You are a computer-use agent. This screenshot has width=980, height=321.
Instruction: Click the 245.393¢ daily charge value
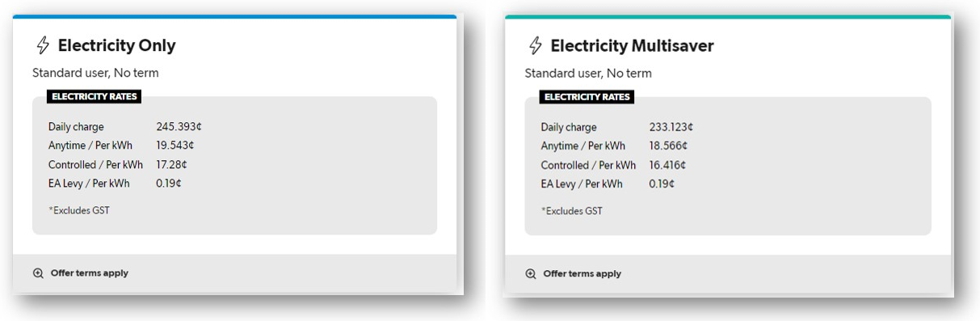(179, 127)
